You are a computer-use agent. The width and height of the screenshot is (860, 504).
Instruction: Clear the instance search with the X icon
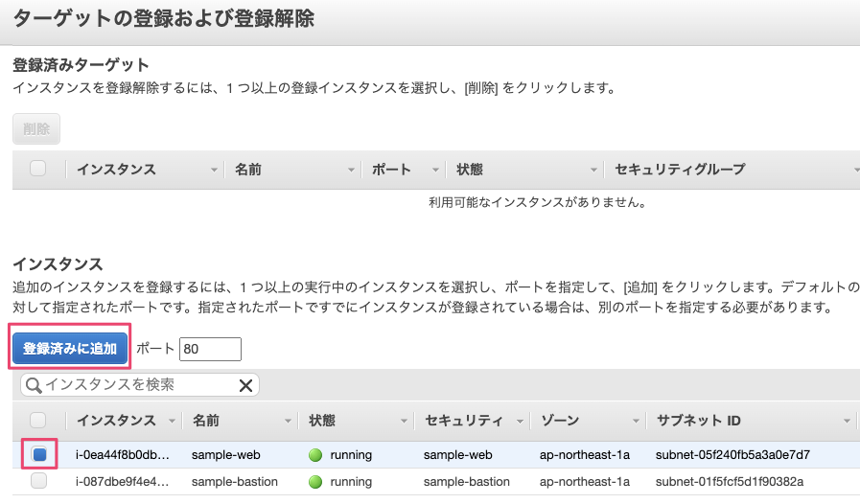245,385
